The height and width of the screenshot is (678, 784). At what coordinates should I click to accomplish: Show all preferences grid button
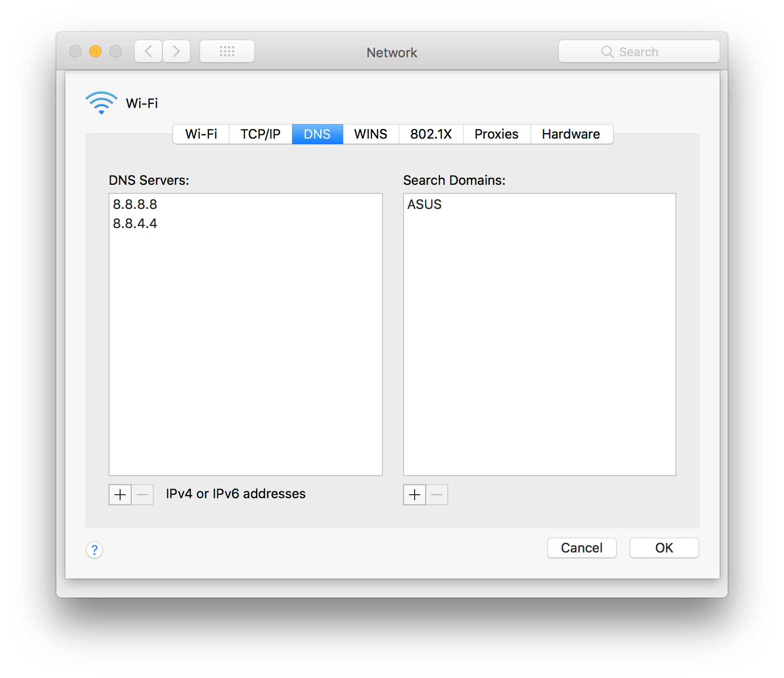point(227,51)
